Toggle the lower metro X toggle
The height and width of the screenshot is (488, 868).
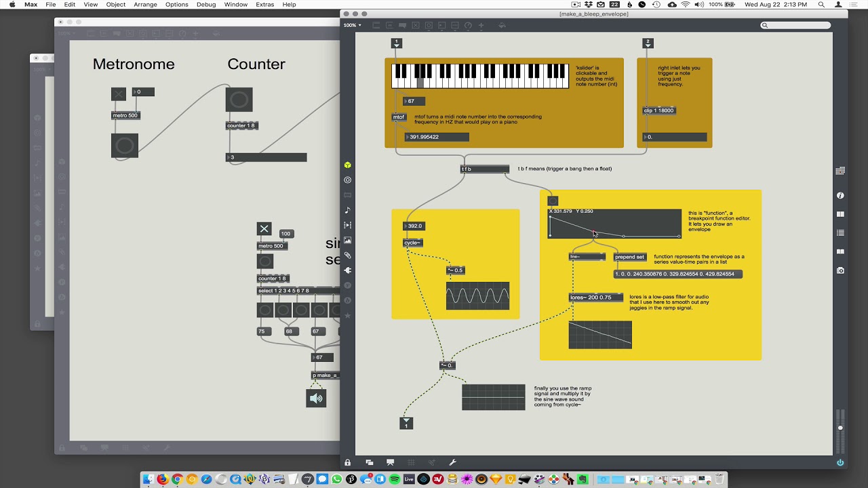tap(264, 229)
